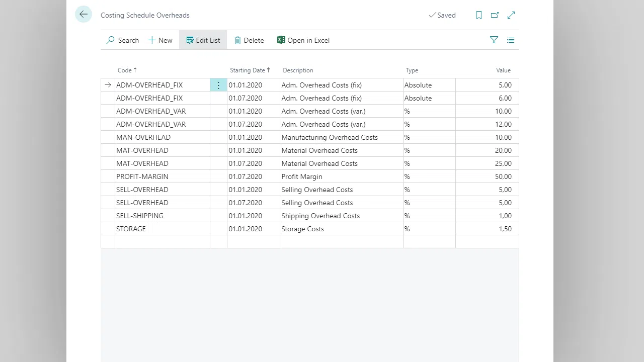Click Search in the action bar
This screenshot has width=644, height=362.
(122, 40)
